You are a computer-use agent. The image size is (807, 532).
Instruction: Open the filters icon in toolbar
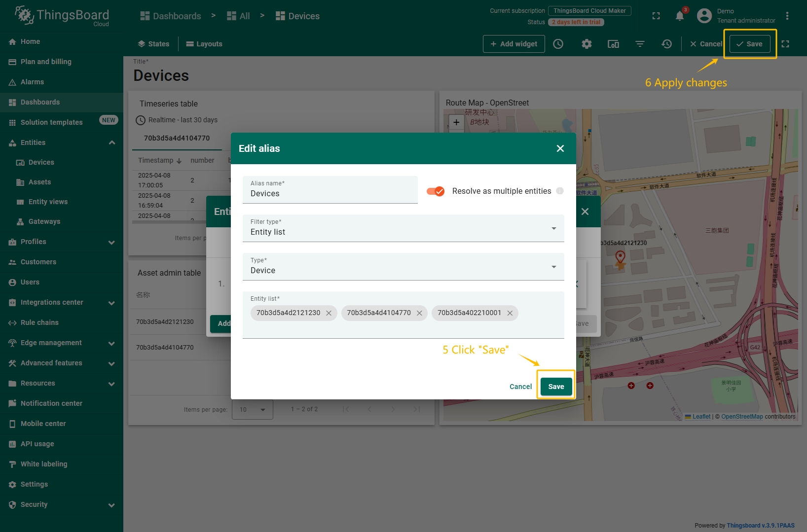click(x=640, y=44)
